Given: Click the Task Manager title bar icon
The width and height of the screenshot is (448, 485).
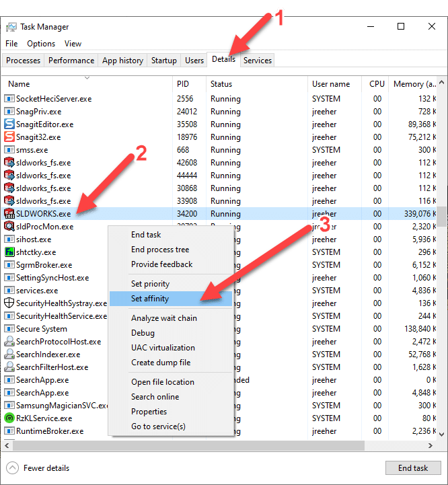Looking at the screenshot, I should [x=11, y=27].
